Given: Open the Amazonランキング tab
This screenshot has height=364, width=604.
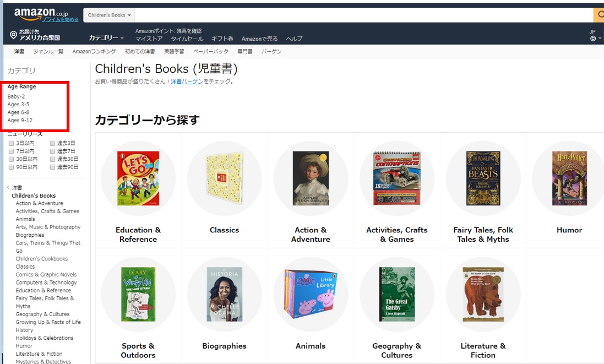Looking at the screenshot, I should (94, 51).
